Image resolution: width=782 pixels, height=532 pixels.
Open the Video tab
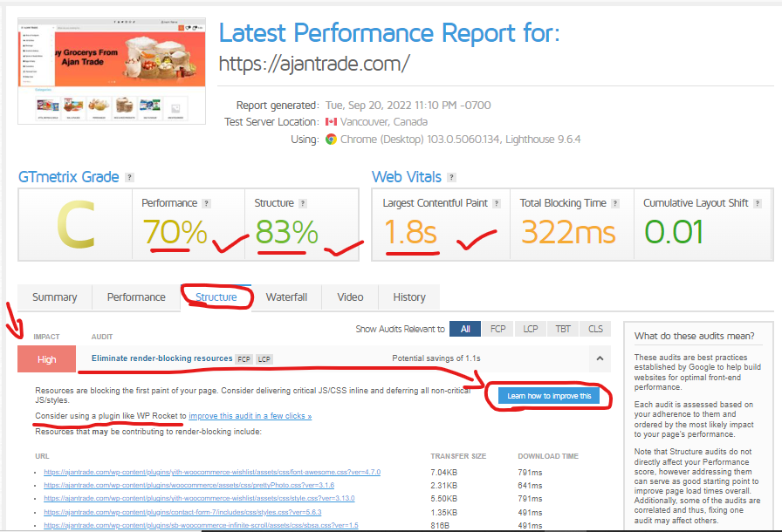[350, 297]
